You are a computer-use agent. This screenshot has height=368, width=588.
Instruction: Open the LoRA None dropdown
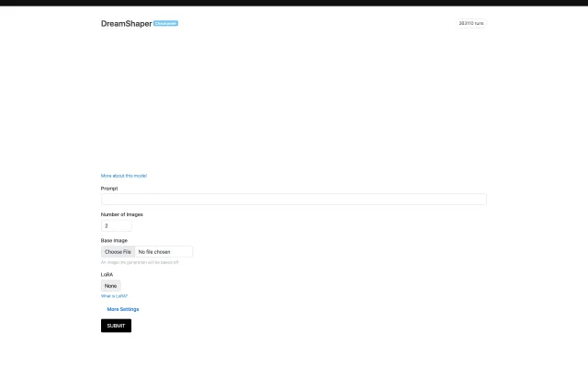tap(110, 286)
